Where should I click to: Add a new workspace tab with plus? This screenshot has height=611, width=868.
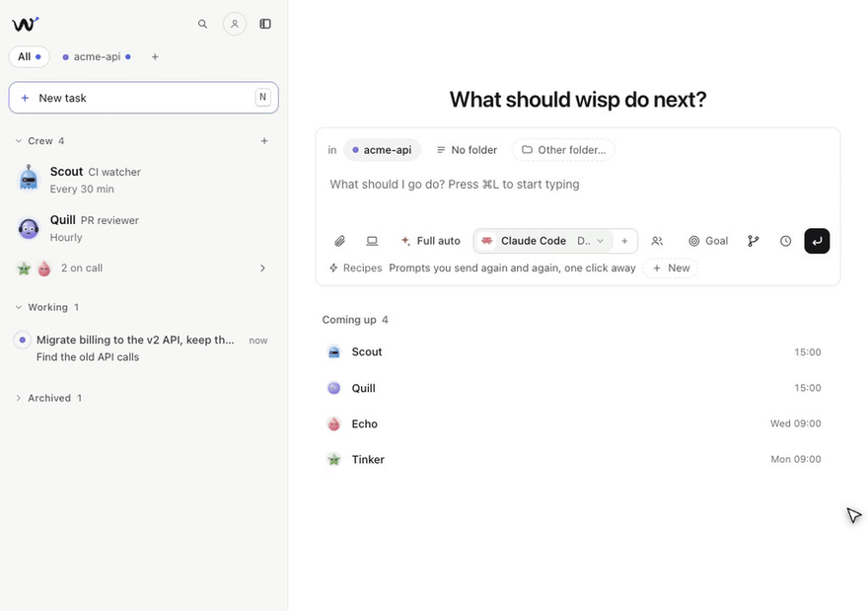pyautogui.click(x=155, y=57)
